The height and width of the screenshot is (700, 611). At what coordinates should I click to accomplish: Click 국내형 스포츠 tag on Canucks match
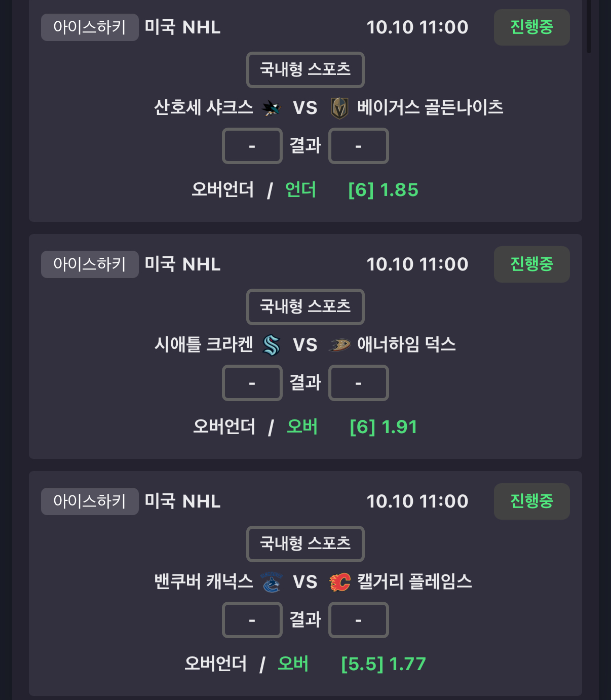pos(305,543)
